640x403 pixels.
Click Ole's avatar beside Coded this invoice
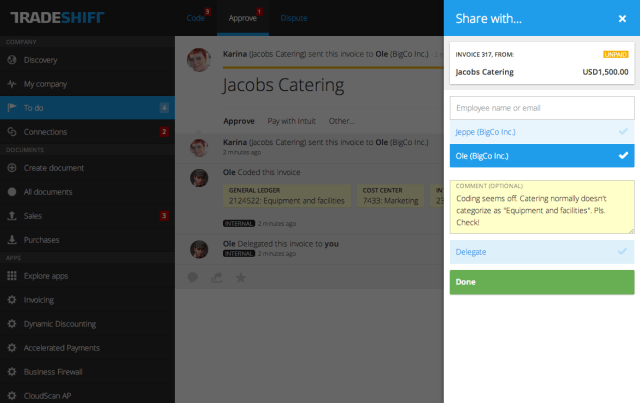coord(199,178)
